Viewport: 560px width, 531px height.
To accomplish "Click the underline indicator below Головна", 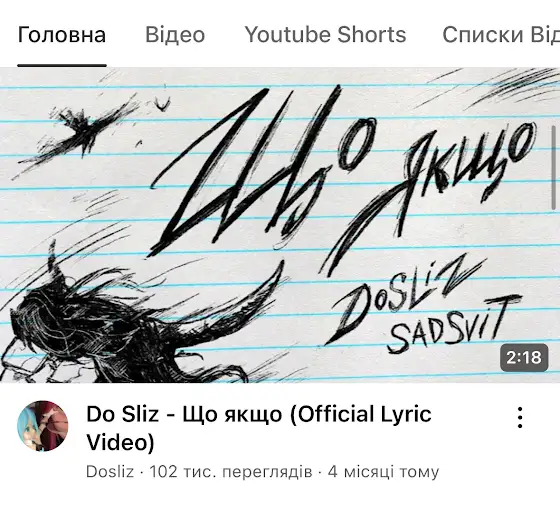I will click(x=62, y=65).
